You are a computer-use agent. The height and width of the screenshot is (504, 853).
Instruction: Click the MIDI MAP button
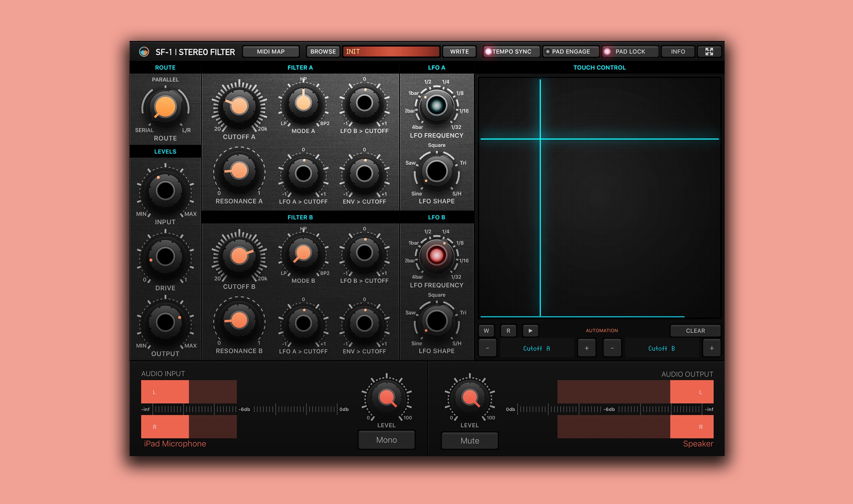coord(271,51)
